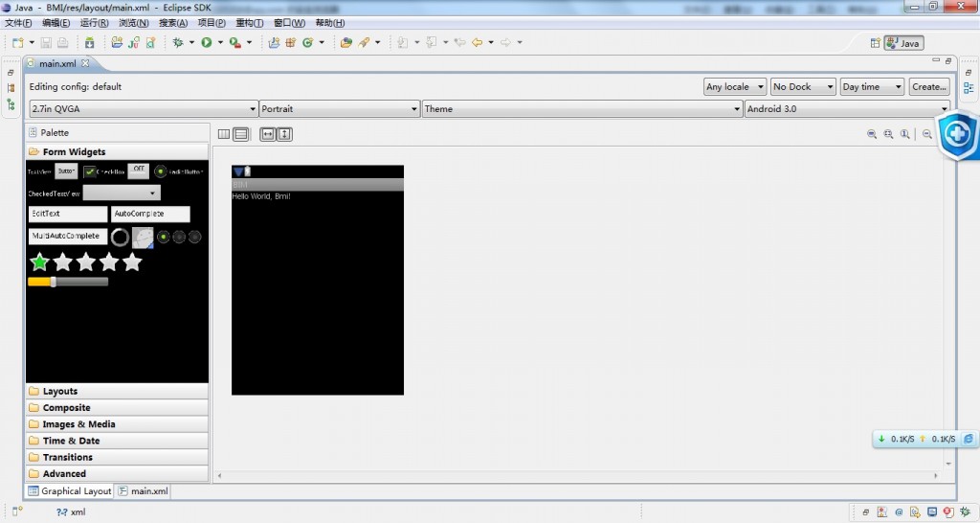
Task: Open the Portrait orientation dropdown
Action: (340, 109)
